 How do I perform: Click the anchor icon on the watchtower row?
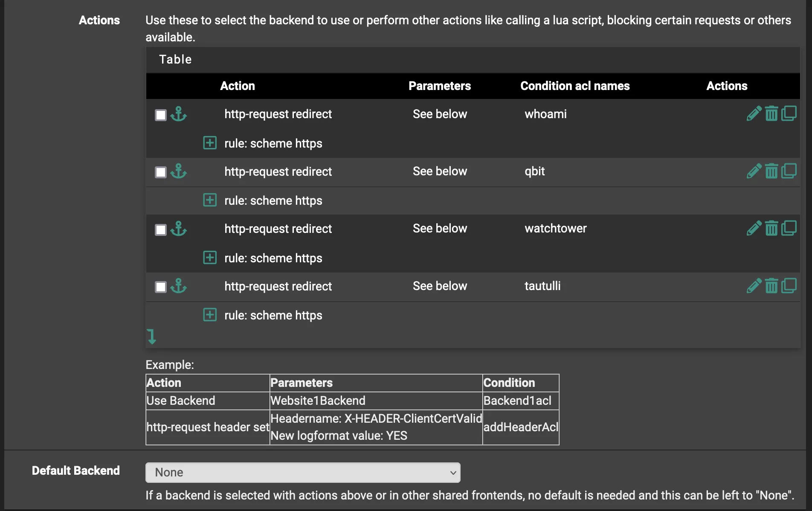pos(179,229)
